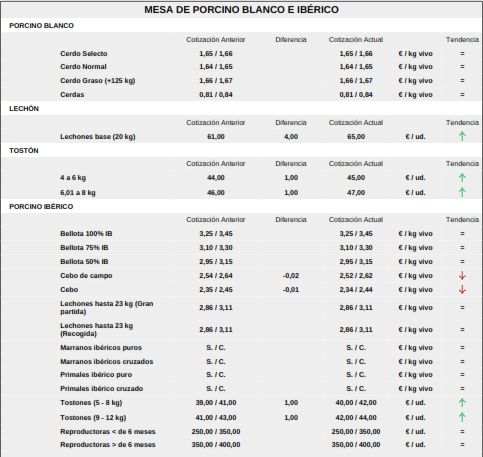
Task: Click Tendencia header under PORCINO IBÉRICO
Action: coord(462,220)
